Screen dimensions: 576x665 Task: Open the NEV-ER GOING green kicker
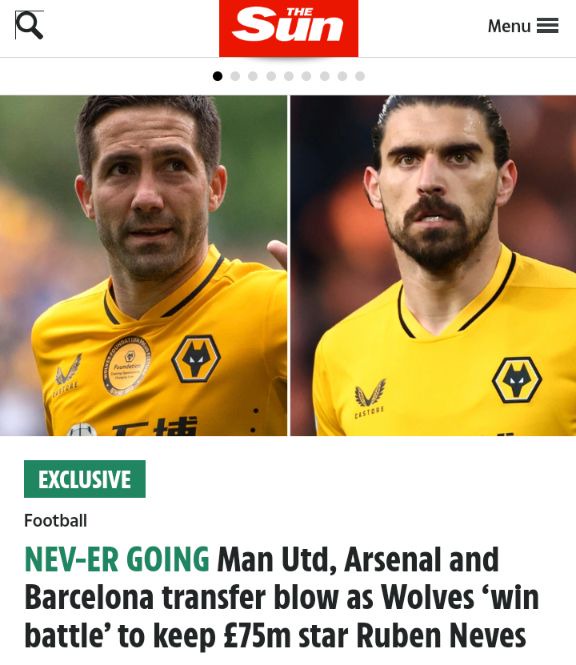coord(117,560)
